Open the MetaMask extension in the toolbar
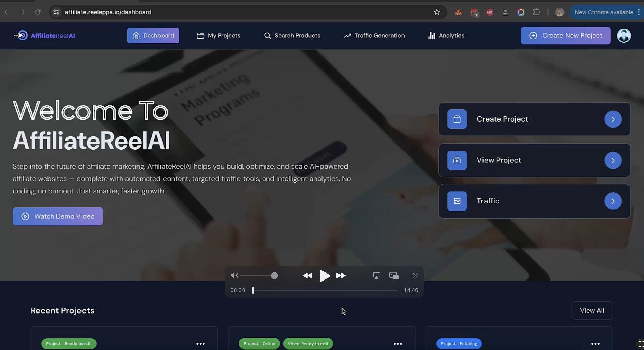644x350 pixels. coord(458,12)
